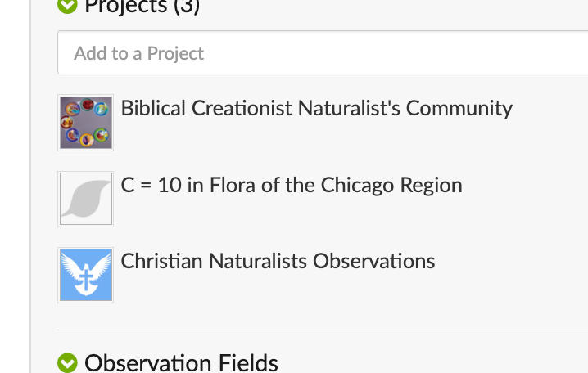
Task: Click the project search box placeholder text
Action: 138,53
